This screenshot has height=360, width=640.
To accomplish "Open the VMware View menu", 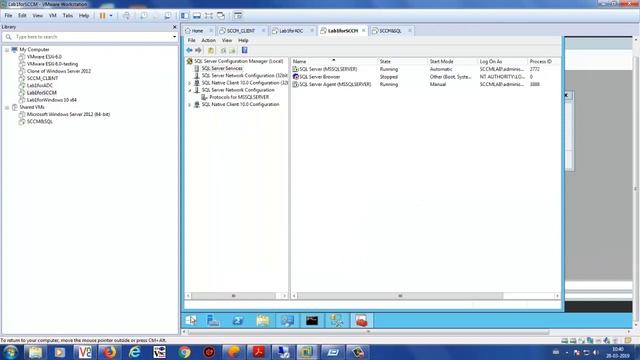I will pyautogui.click(x=38, y=16).
